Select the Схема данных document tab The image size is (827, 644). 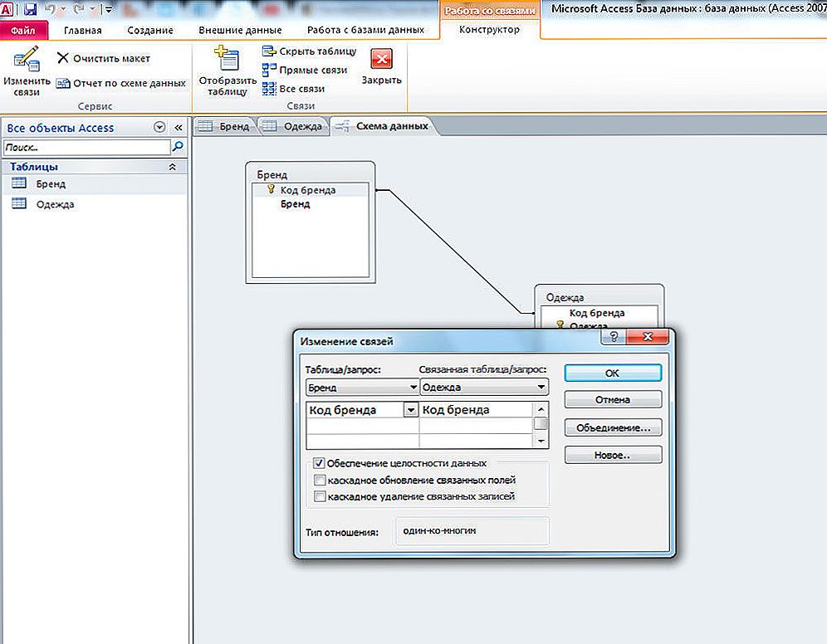pos(384,126)
